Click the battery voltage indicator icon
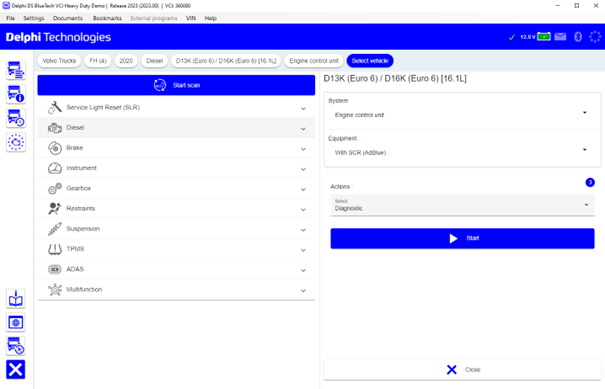This screenshot has height=389, width=605. [x=544, y=37]
